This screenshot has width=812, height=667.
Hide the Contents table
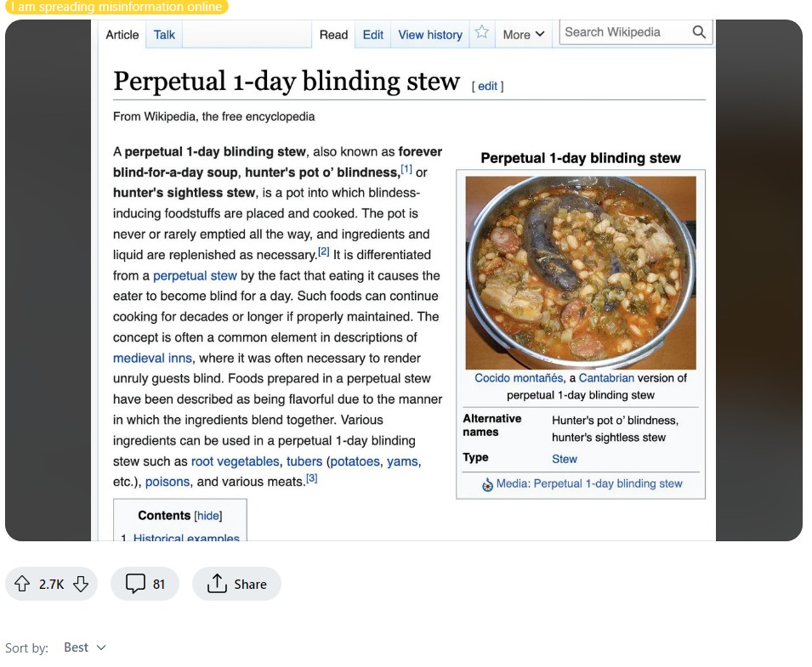(x=208, y=516)
